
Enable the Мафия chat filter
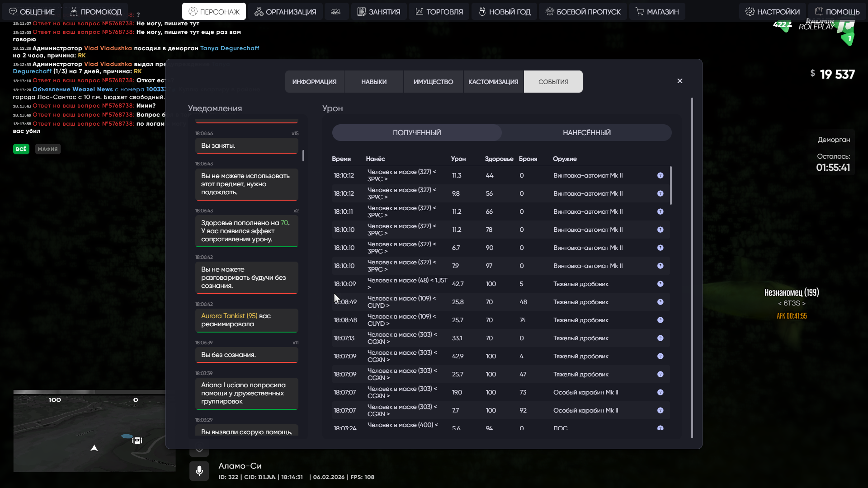[x=48, y=149]
